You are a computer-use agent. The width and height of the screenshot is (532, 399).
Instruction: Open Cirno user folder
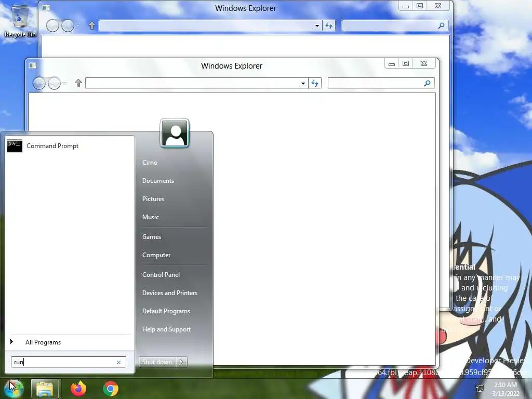(150, 163)
